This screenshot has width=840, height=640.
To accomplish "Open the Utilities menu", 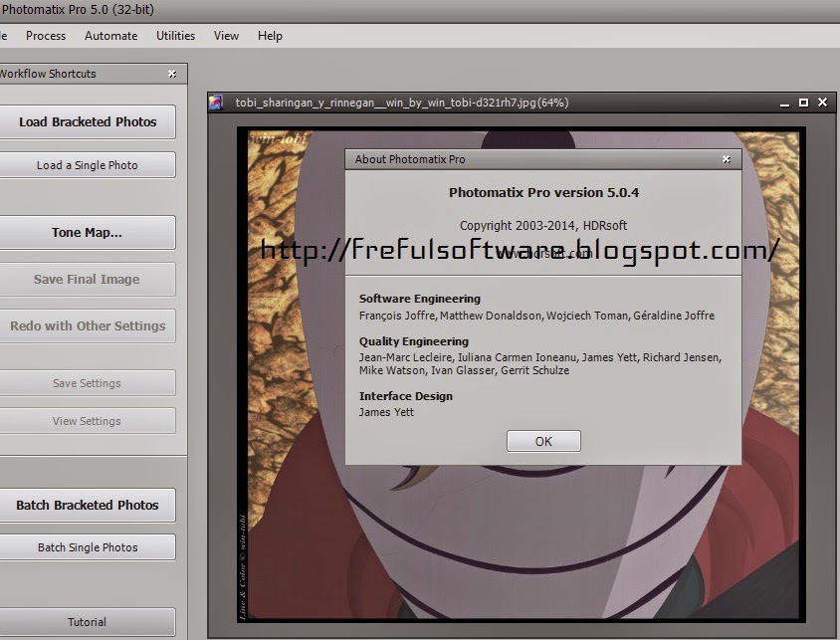I will coord(176,36).
